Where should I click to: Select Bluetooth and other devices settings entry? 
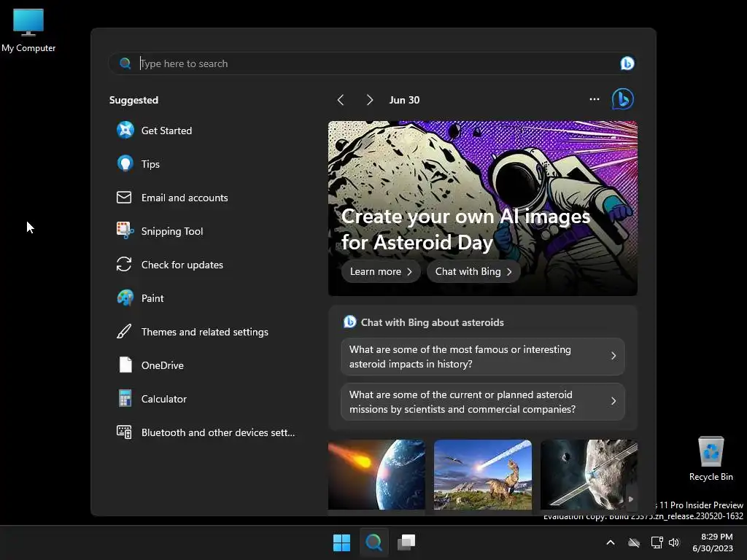click(x=207, y=432)
